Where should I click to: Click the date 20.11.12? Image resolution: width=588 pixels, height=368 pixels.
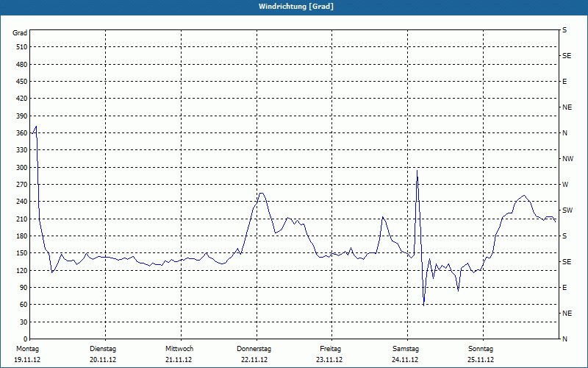103,360
